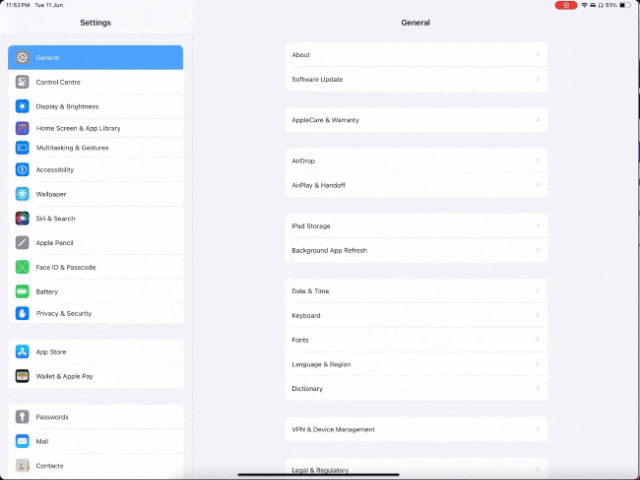The width and height of the screenshot is (640, 480).
Task: Click the AirPlay & Handoff chevron
Action: point(538,185)
